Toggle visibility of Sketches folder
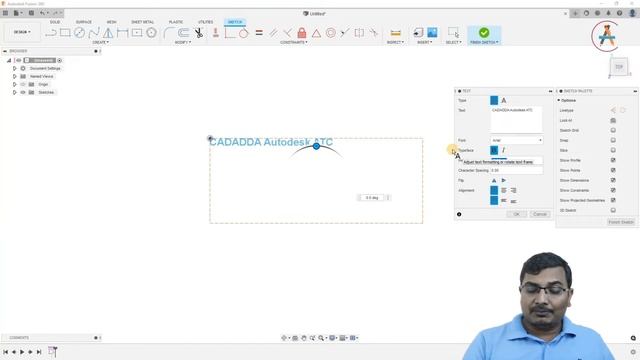The height and width of the screenshot is (360, 640). (23, 92)
